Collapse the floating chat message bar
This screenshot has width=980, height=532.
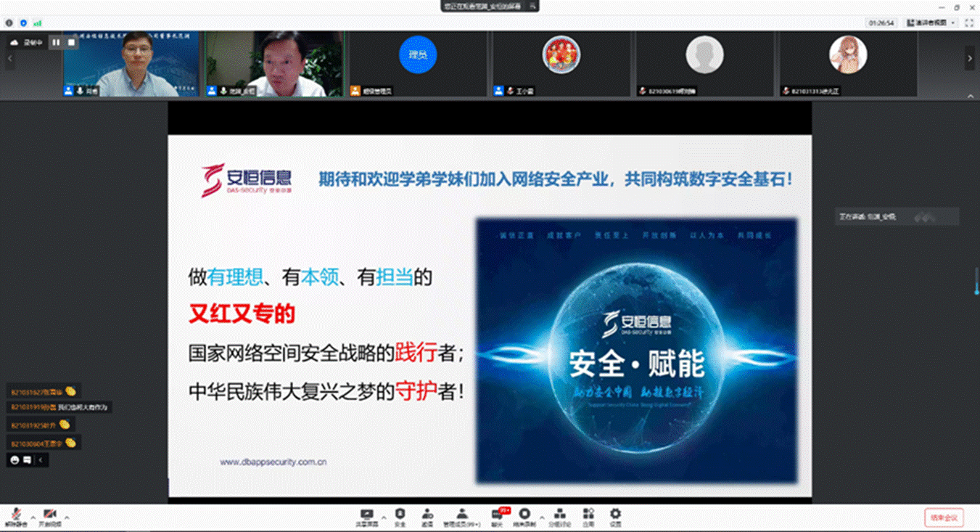(x=41, y=459)
